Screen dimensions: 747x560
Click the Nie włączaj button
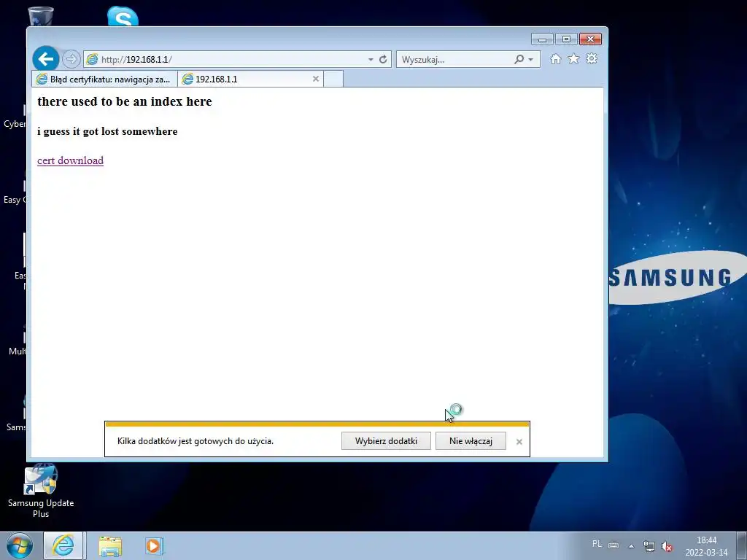[x=471, y=441]
